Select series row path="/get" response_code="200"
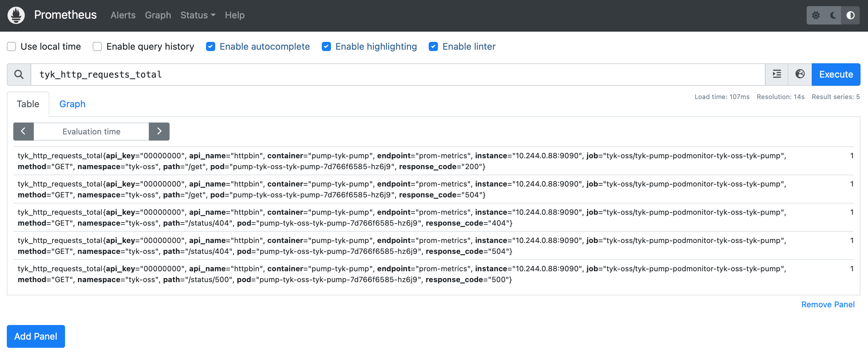Screen dimensions: 868x357 click(433, 161)
